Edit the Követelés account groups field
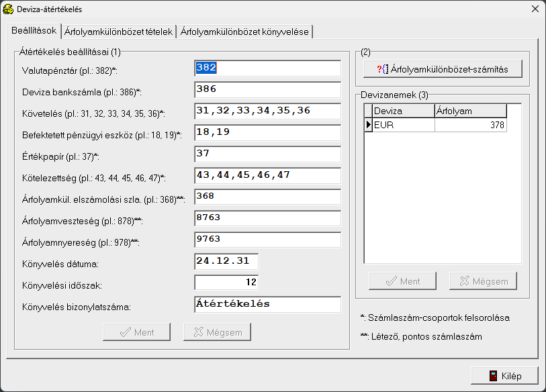The width and height of the screenshot is (546, 392). pos(268,111)
